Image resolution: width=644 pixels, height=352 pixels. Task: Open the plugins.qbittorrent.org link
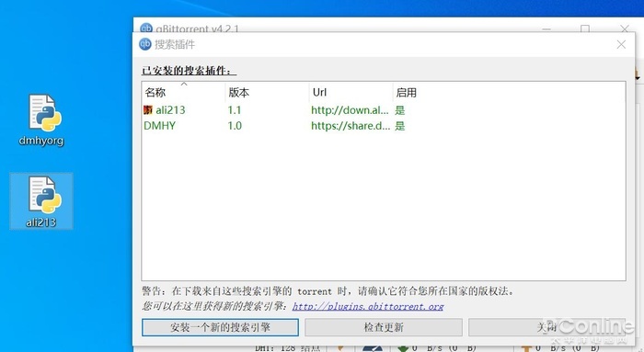(x=368, y=306)
